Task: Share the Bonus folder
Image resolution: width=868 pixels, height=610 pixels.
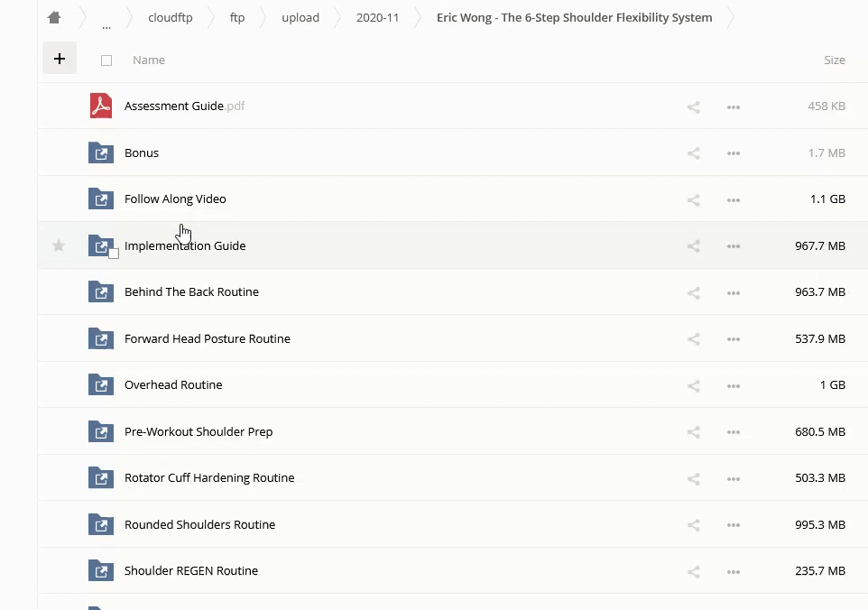Action: pos(694,153)
